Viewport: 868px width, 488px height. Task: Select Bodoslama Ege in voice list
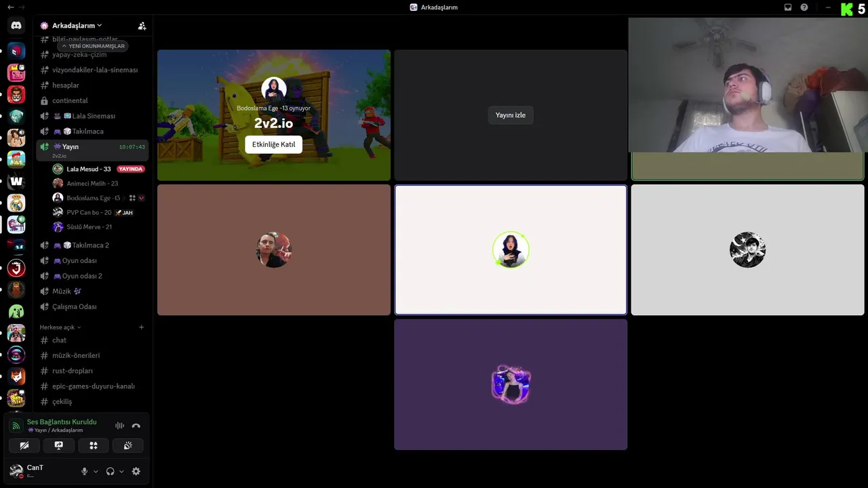point(98,198)
